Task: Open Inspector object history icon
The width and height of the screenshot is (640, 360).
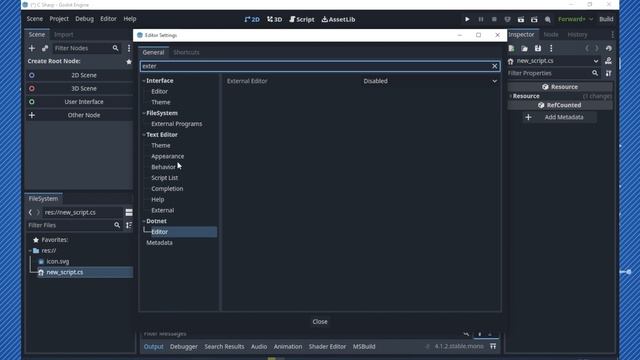Action: pos(609,48)
